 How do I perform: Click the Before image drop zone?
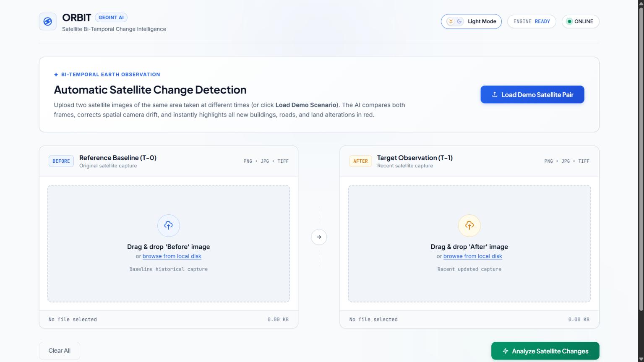tap(169, 244)
